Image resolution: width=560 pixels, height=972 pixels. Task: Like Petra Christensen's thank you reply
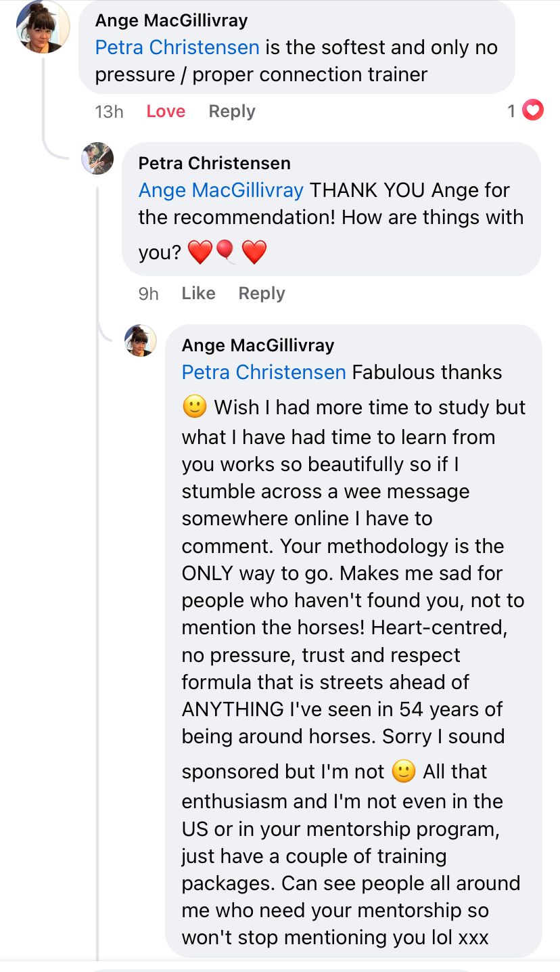tap(198, 293)
